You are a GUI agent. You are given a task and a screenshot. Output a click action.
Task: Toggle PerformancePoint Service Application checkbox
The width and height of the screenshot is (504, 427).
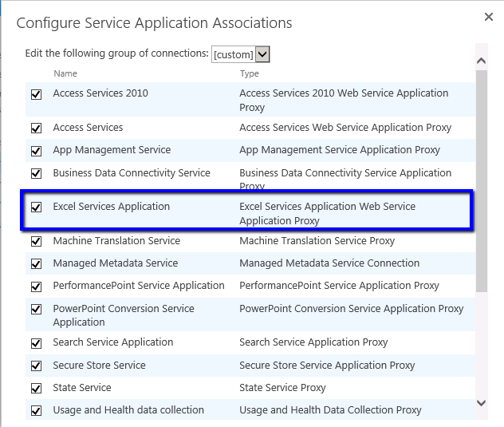[37, 287]
